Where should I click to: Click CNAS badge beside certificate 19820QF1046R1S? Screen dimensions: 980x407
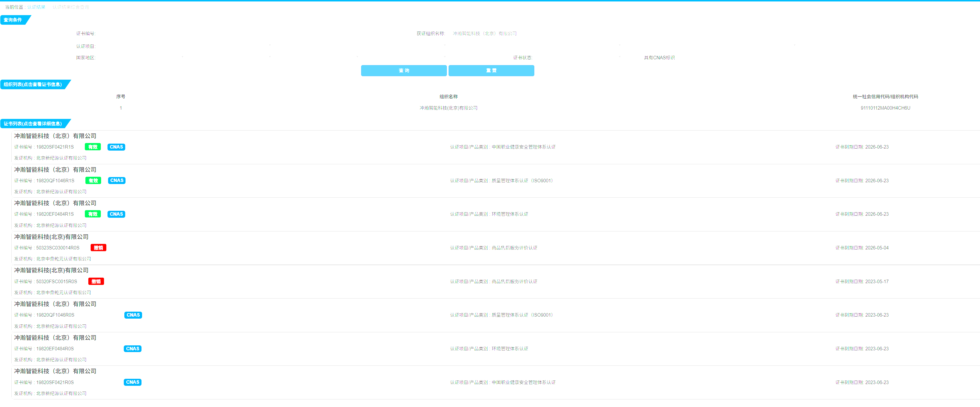pyautogui.click(x=117, y=181)
